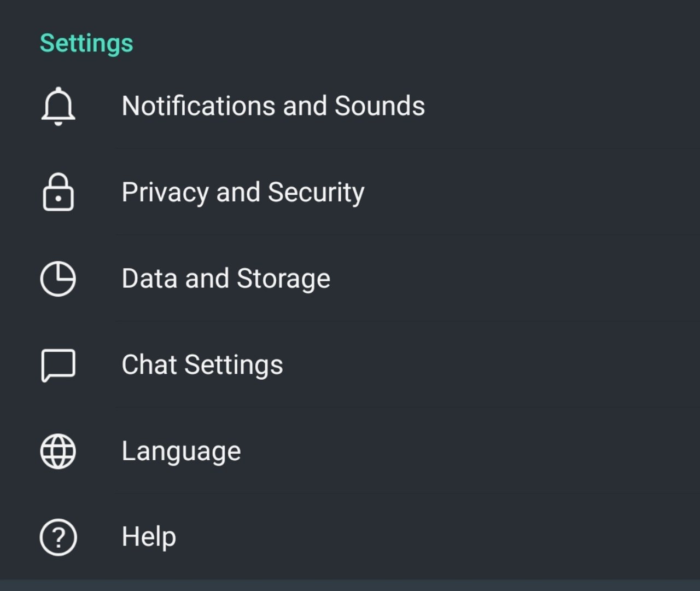Image resolution: width=700 pixels, height=591 pixels.
Task: Click the globe language icon
Action: pos(58,451)
